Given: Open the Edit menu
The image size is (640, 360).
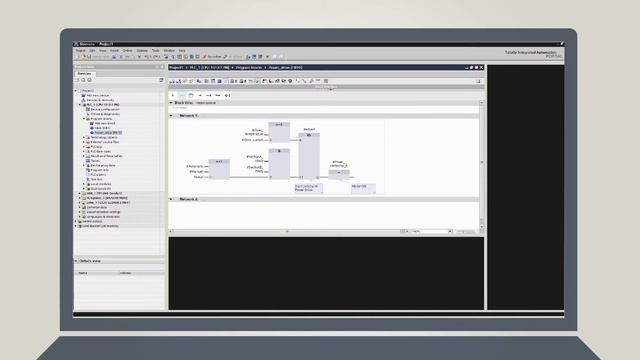Looking at the screenshot, I should coord(92,51).
